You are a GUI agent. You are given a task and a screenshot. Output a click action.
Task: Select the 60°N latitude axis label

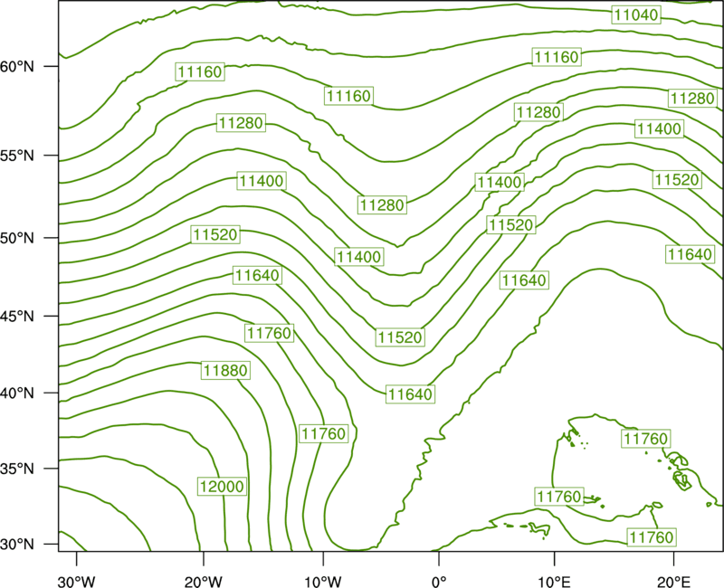coord(17,67)
